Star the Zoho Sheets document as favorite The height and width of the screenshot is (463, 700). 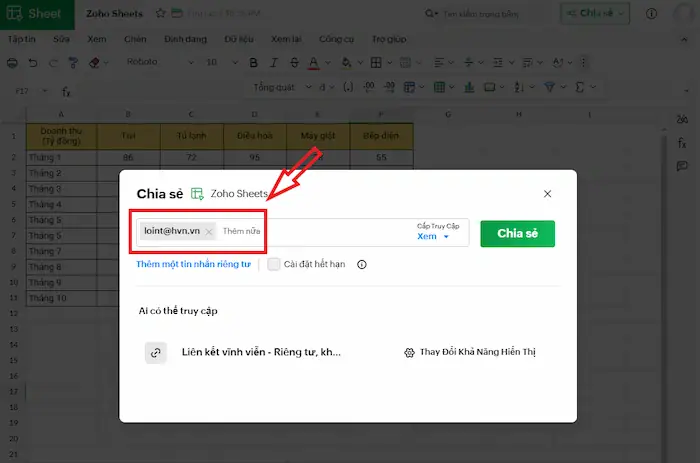160,13
